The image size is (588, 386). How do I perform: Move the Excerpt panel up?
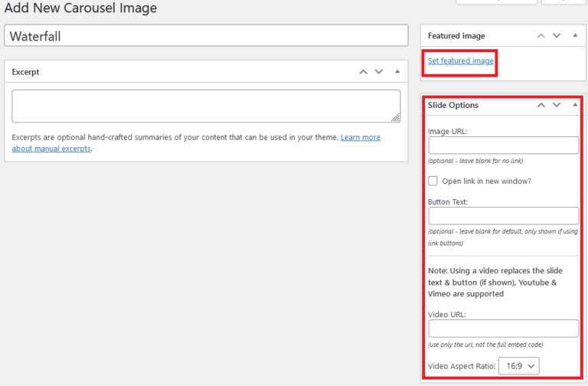[x=363, y=71]
